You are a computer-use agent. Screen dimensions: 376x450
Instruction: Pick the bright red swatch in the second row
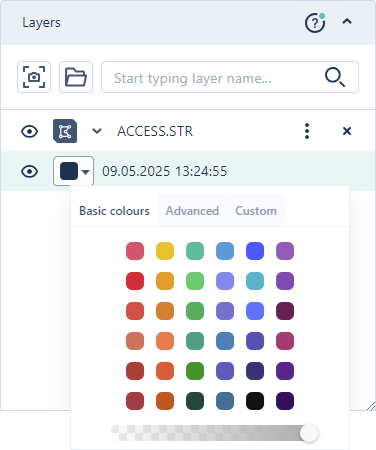point(135,281)
